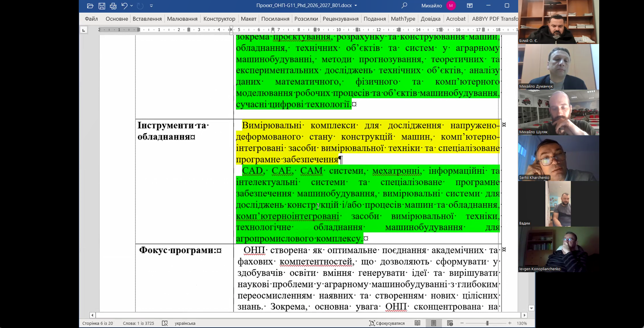Click the horizontal scrollbar right arrow
Screen dimensions: 644x328
(525, 315)
